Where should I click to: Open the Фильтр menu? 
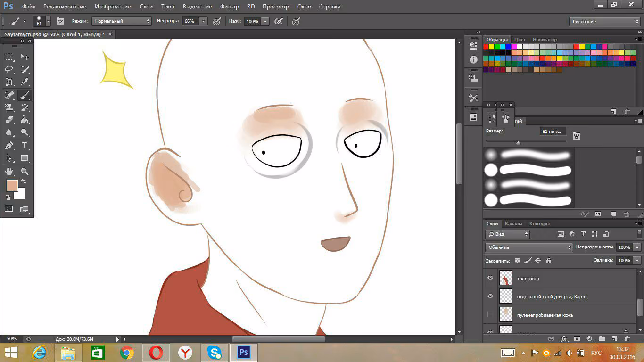[x=230, y=7]
